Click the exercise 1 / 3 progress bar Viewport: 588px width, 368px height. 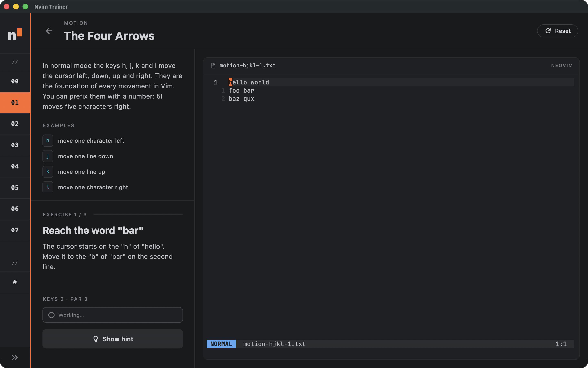click(138, 214)
